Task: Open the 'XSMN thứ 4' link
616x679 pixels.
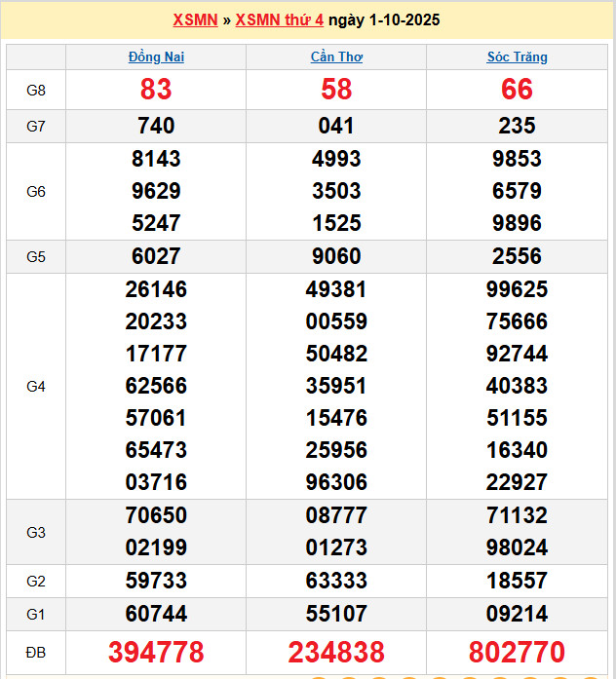Action: (279, 19)
